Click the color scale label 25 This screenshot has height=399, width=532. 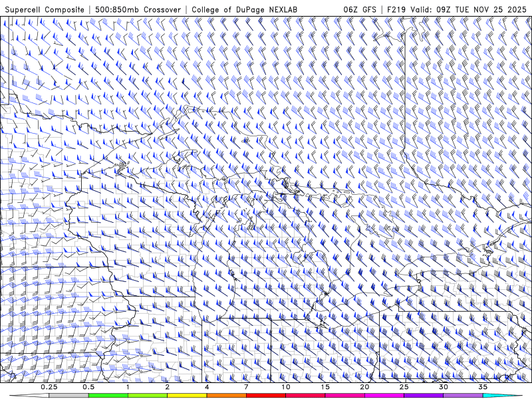[404, 387]
